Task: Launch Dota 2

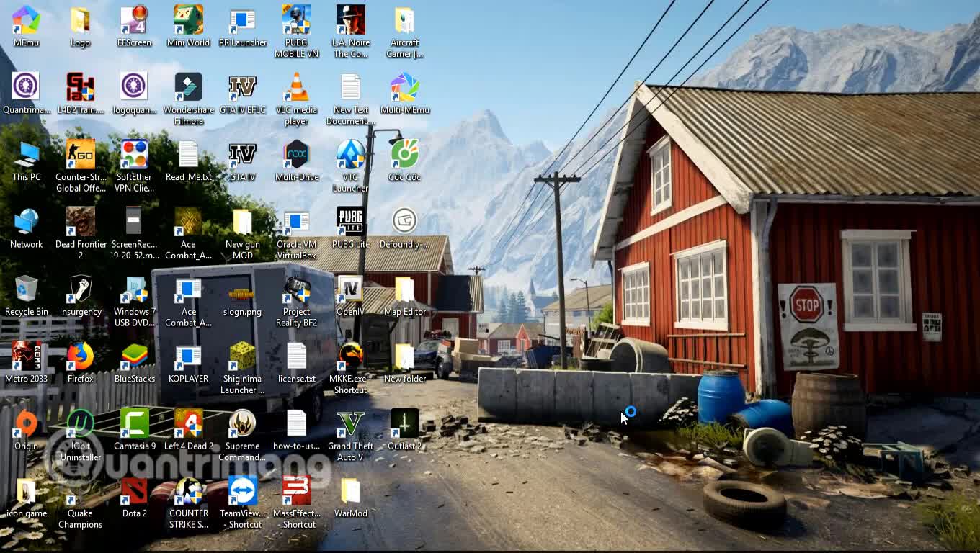Action: click(x=135, y=497)
